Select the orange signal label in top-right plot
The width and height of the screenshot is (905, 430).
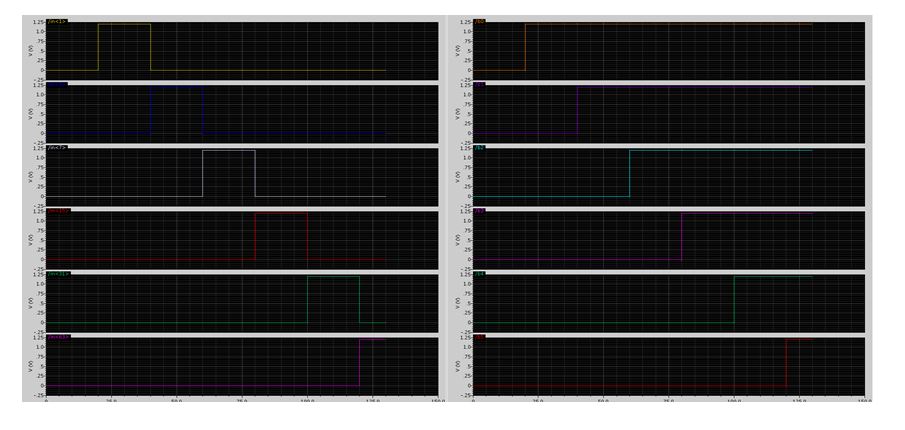[x=480, y=21]
